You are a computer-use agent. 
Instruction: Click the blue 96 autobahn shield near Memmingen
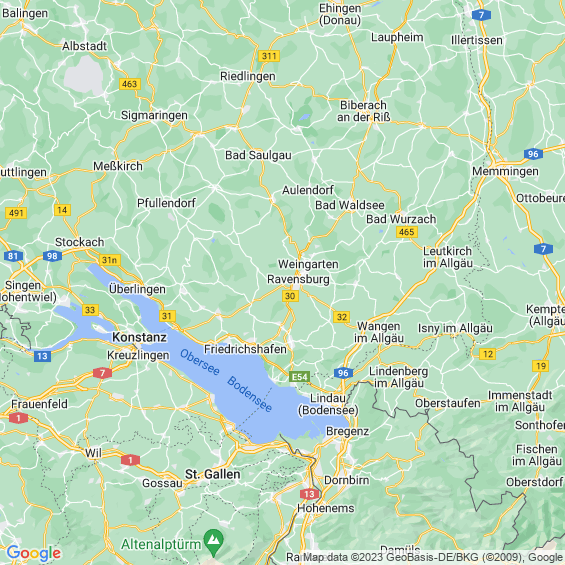tap(533, 154)
